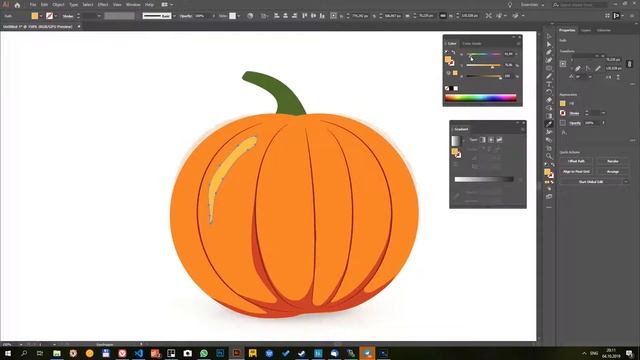Open the Window menu
Viewport: 640px width, 360px height.
(x=133, y=5)
